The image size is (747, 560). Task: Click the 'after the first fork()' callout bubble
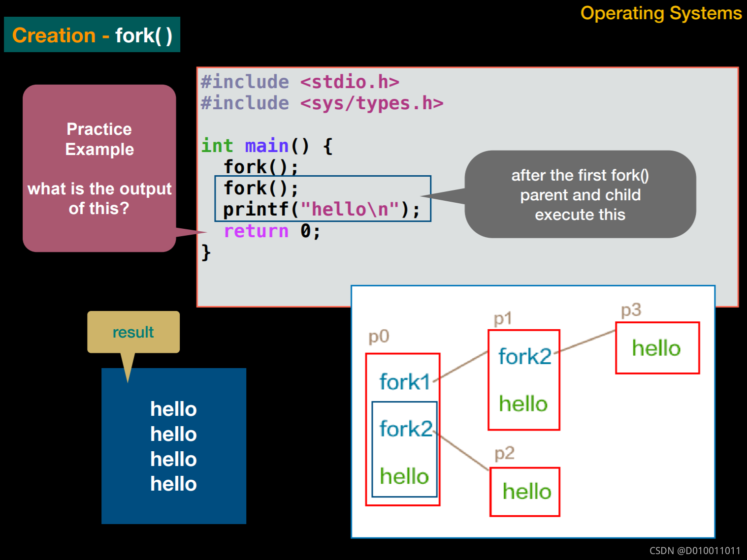tap(580, 194)
